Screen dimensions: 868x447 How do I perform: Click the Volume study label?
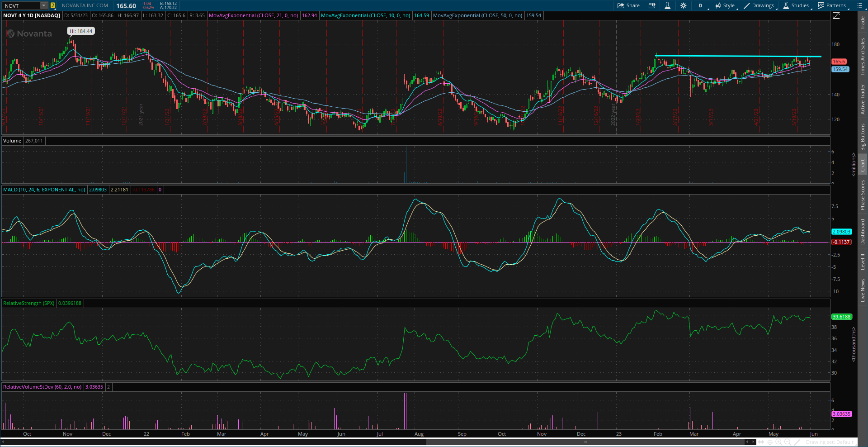(x=12, y=141)
